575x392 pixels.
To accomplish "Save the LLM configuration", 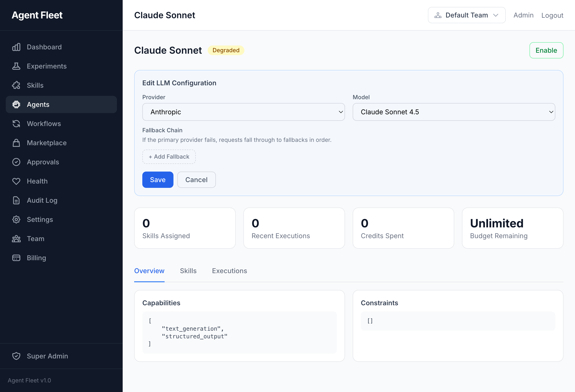I will pyautogui.click(x=158, y=180).
